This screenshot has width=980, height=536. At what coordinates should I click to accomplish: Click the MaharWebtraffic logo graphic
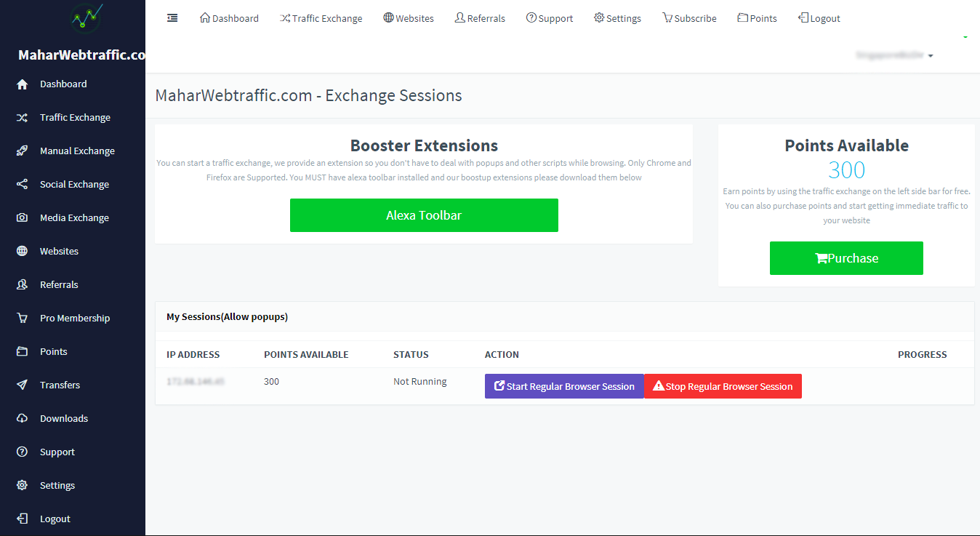pos(87,17)
